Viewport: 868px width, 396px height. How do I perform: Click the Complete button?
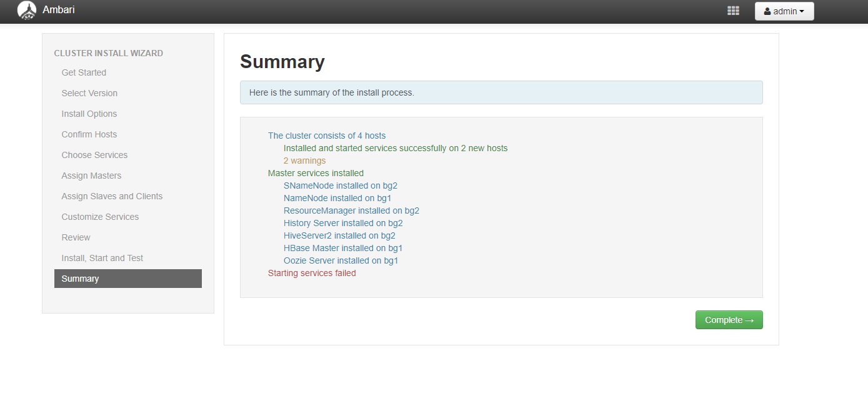point(729,320)
